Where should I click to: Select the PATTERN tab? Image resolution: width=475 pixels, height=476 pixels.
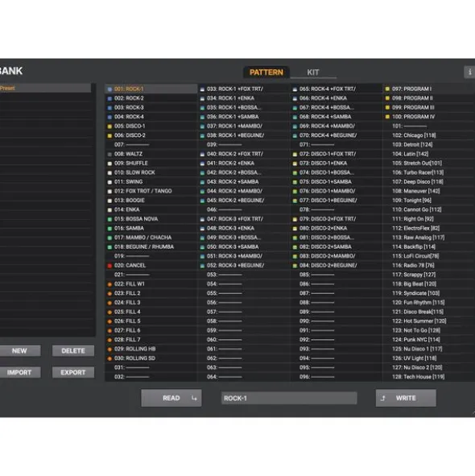pyautogui.click(x=266, y=72)
